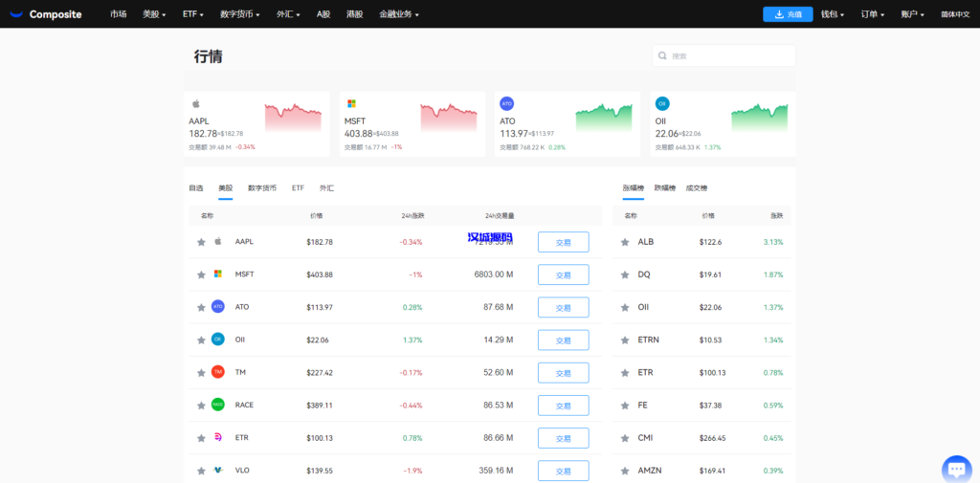Image resolution: width=980 pixels, height=483 pixels.
Task: Toggle the RACE row star
Action: 201,406
